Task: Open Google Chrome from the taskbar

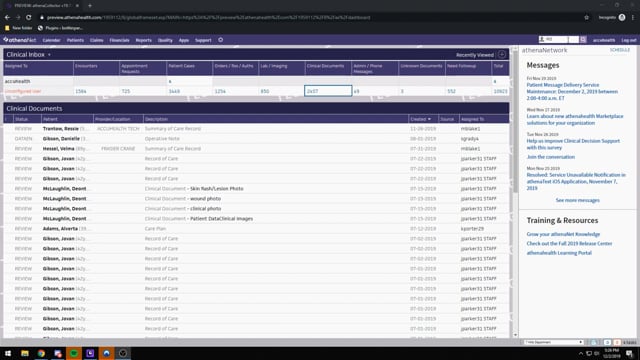Action: click(41, 353)
